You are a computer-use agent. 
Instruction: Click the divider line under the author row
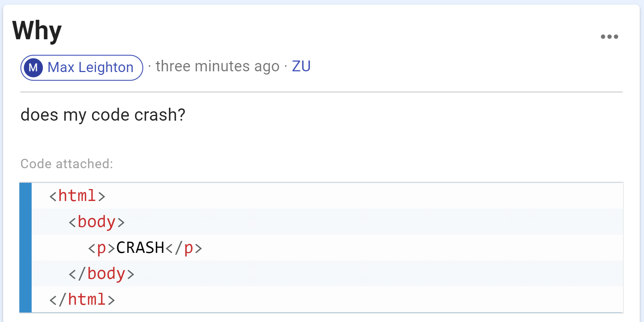tap(321, 92)
